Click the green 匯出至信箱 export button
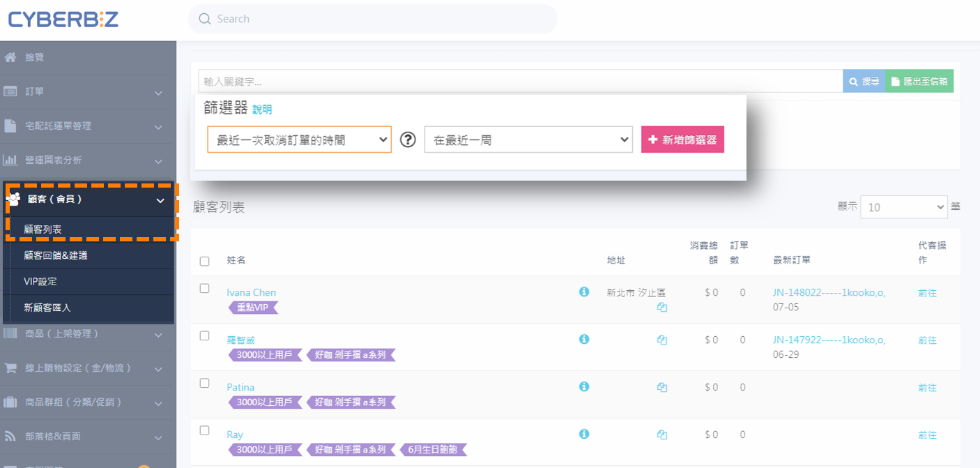Viewport: 980px width, 468px height. click(919, 82)
